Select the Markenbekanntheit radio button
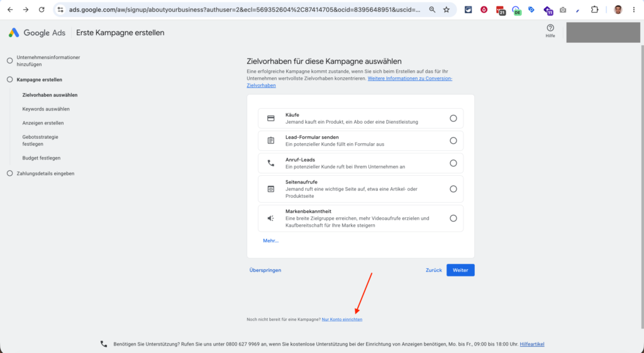Screen dimensions: 644x353 pos(453,219)
